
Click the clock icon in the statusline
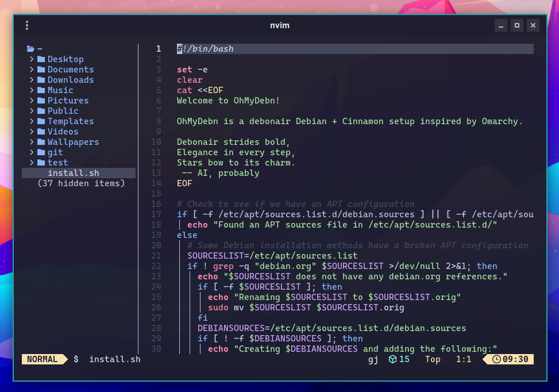pyautogui.click(x=496, y=359)
